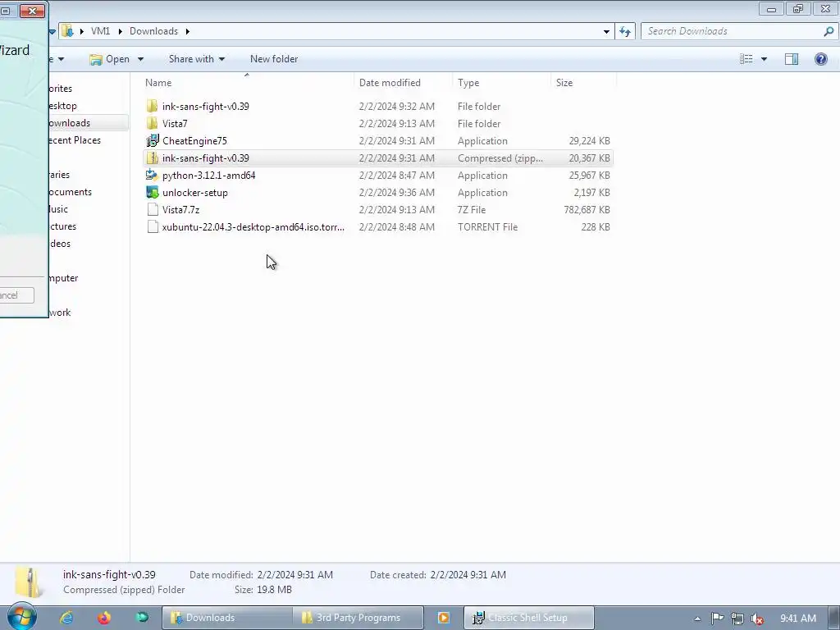Viewport: 840px width, 630px height.
Task: Click the Action Center flag icon
Action: click(717, 619)
